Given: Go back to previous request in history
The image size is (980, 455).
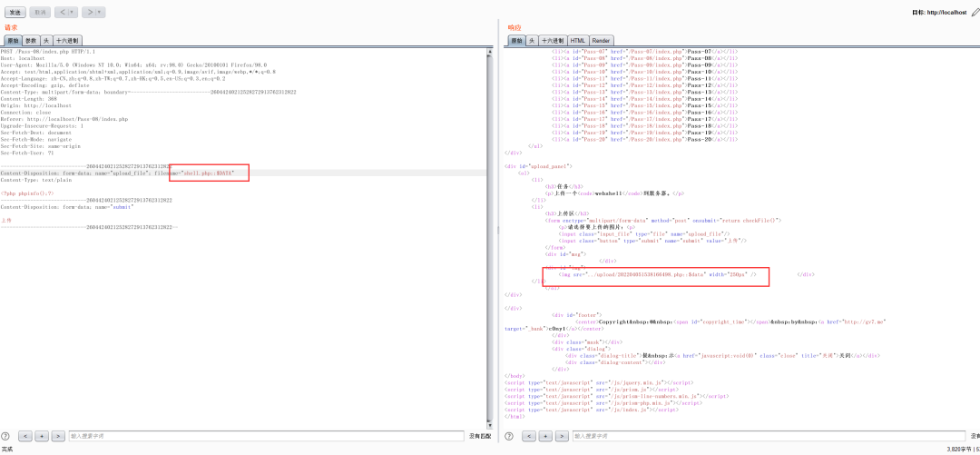Looking at the screenshot, I should pos(63,13).
